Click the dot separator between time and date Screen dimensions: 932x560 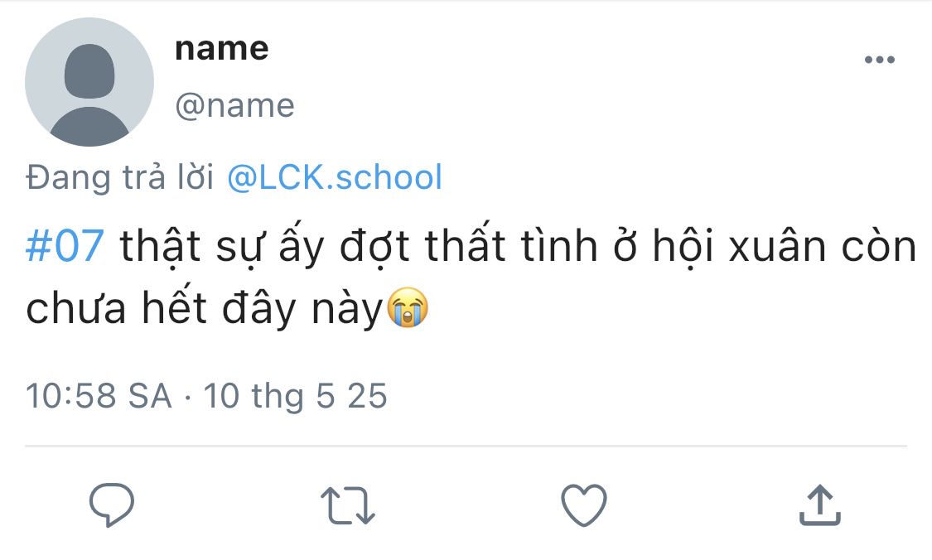pos(188,398)
